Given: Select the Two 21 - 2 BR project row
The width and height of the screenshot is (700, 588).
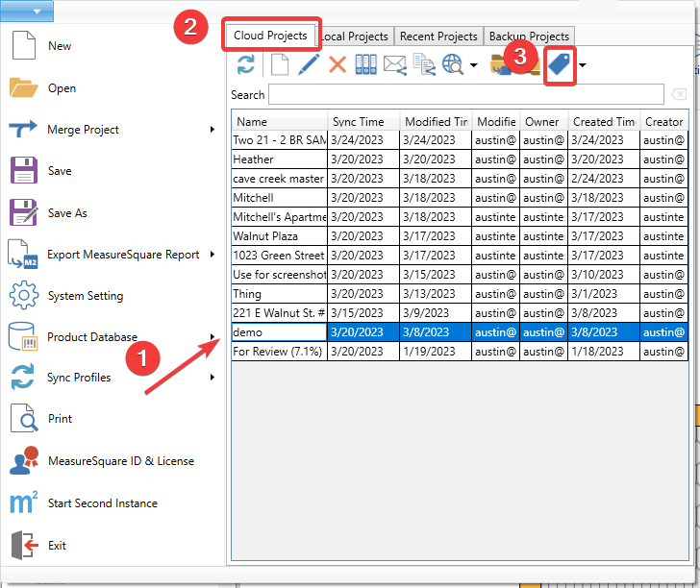Looking at the screenshot, I should coord(460,140).
